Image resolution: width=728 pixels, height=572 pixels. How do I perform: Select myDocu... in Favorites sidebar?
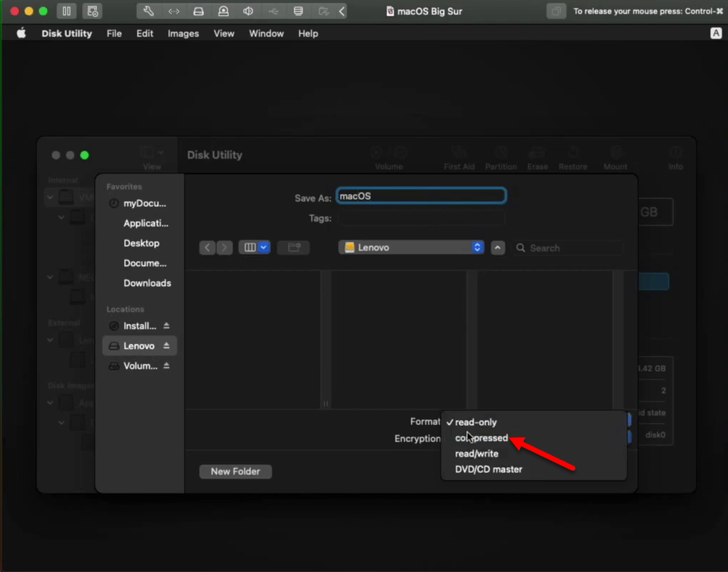(139, 203)
